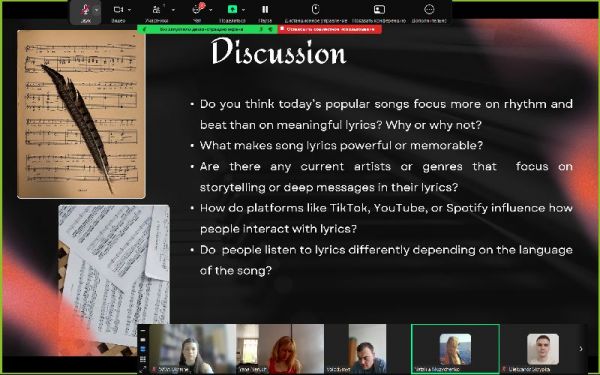This screenshot has height=375, width=600.
Task: Pause the screen sharing
Action: pyautogui.click(x=265, y=10)
